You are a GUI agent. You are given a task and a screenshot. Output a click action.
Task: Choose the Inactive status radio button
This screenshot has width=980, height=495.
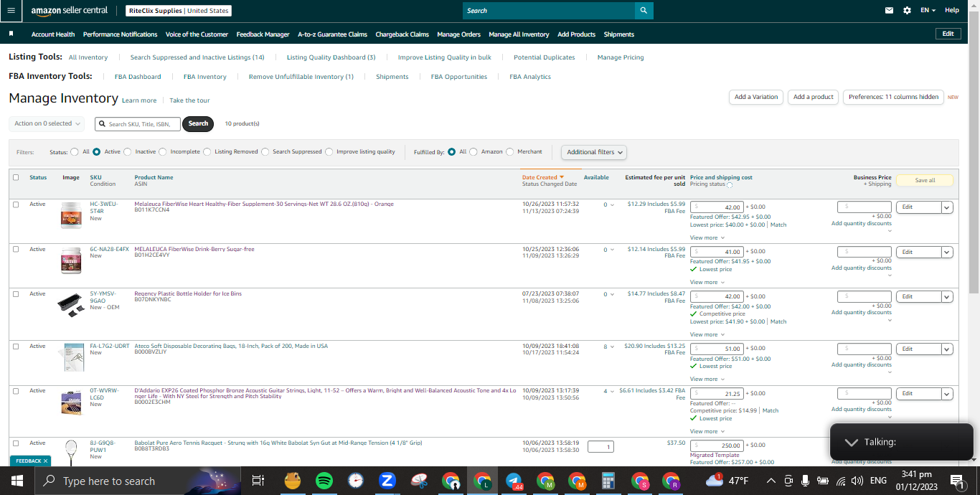[128, 151]
